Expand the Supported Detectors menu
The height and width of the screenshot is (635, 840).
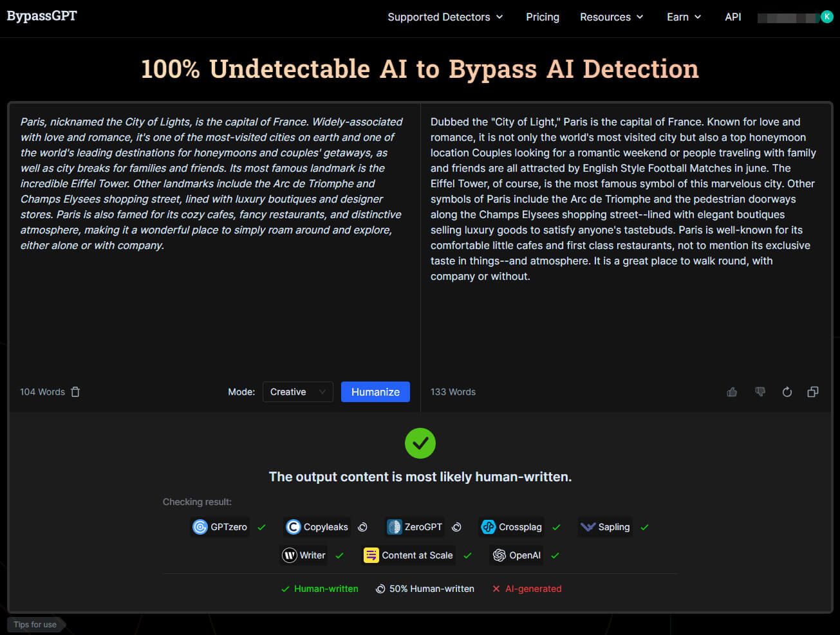click(445, 17)
